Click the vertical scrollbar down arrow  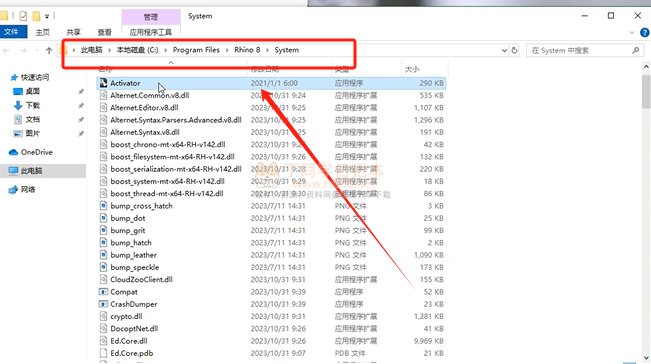pyautogui.click(x=646, y=358)
